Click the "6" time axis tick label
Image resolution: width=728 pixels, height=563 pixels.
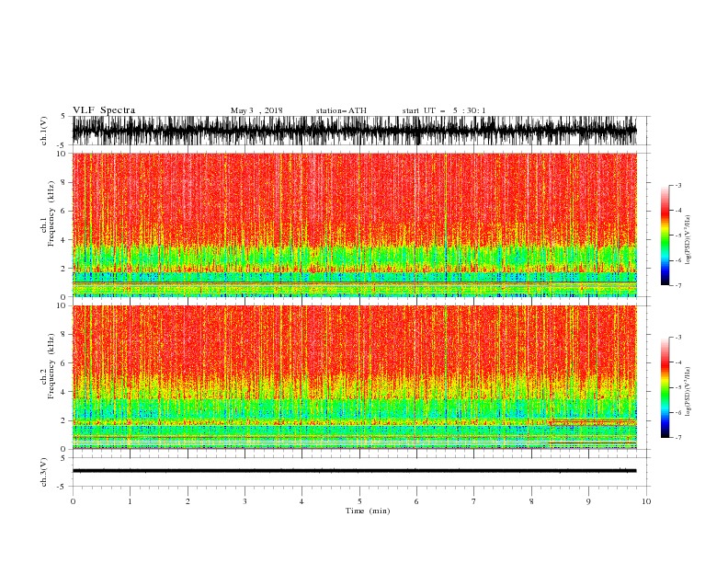click(416, 501)
